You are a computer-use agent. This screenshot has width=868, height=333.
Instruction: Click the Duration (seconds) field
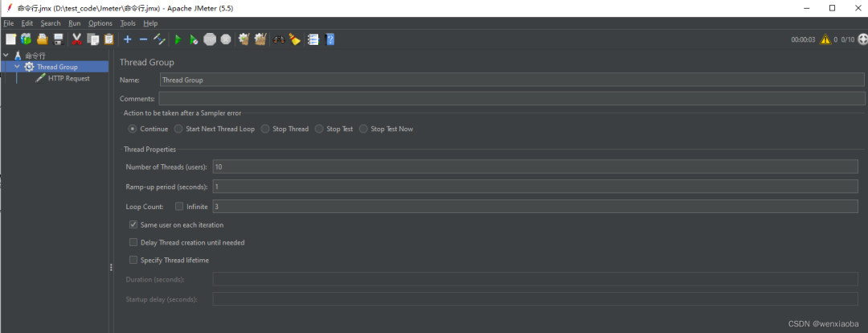point(535,279)
